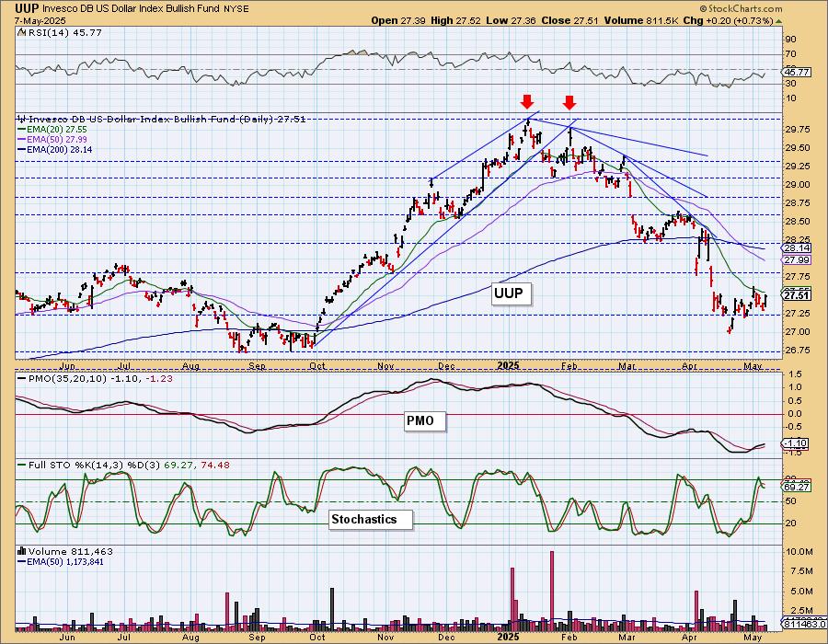This screenshot has height=644, width=828.
Task: Click the 7-May-2025 date label
Action: coord(40,21)
